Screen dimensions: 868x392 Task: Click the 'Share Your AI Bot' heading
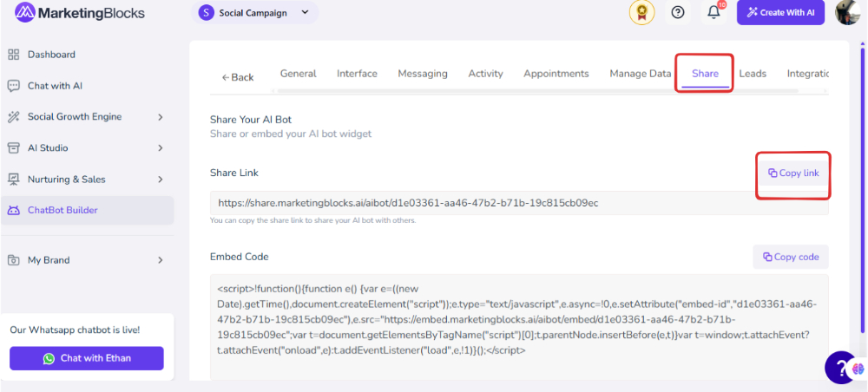click(251, 120)
